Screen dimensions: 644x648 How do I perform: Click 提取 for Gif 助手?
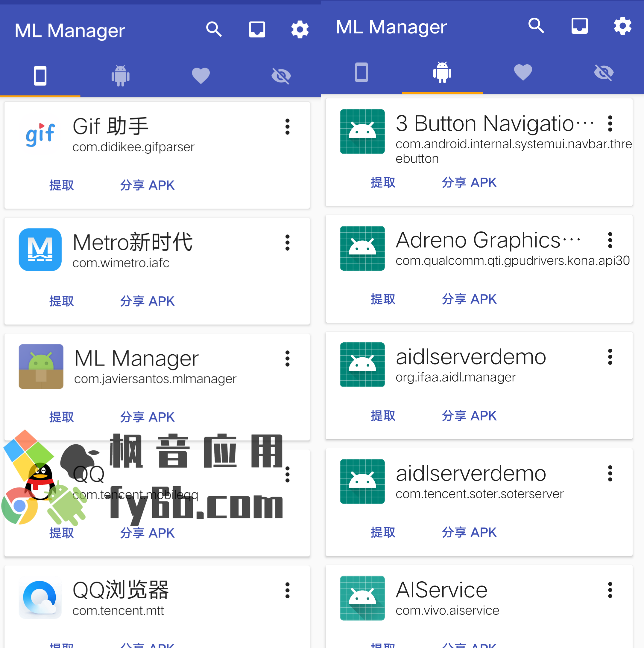coord(61,185)
